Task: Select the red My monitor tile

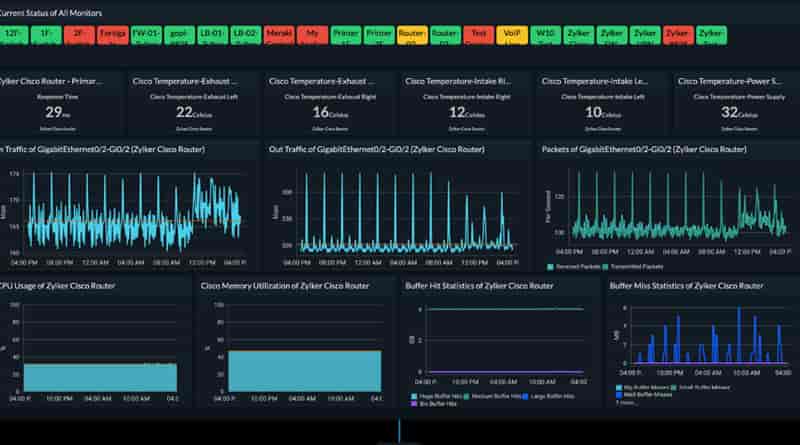Action: (x=312, y=35)
